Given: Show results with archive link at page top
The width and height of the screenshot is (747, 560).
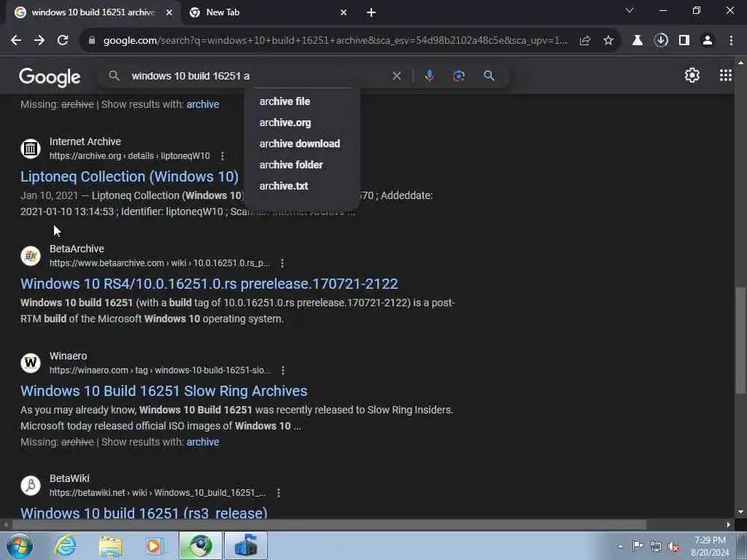Looking at the screenshot, I should pos(203,104).
